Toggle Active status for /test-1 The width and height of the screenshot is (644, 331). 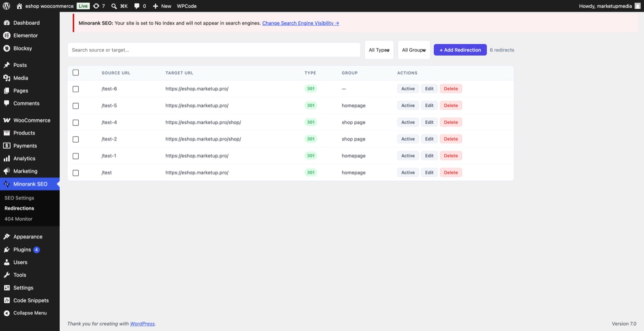click(408, 156)
